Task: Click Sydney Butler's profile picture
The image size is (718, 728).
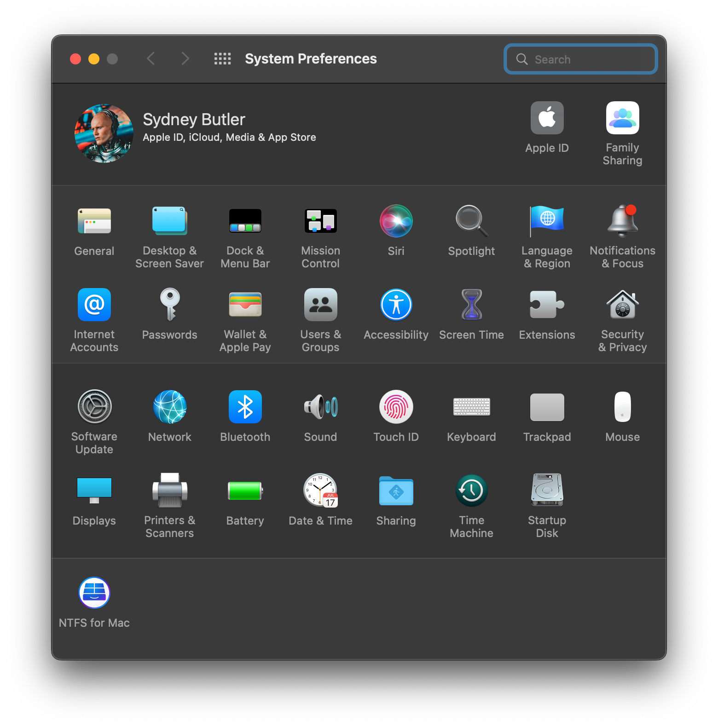Action: (x=104, y=133)
